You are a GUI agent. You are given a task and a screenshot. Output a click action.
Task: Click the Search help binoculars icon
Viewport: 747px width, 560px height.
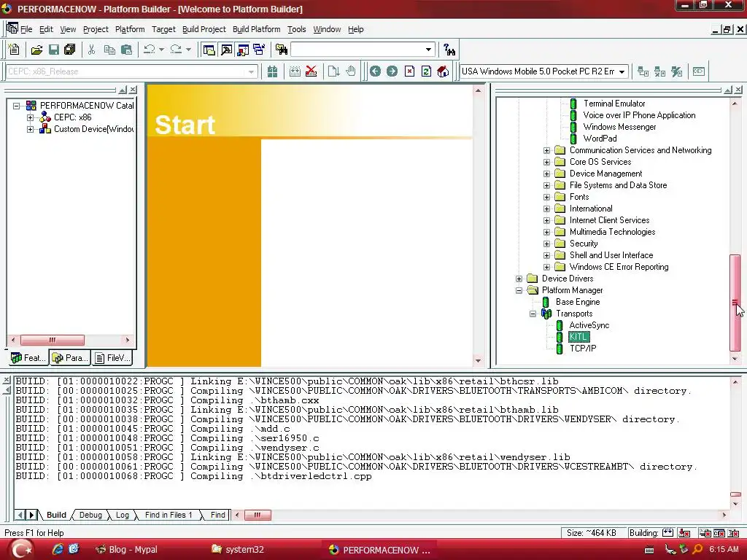click(x=449, y=50)
